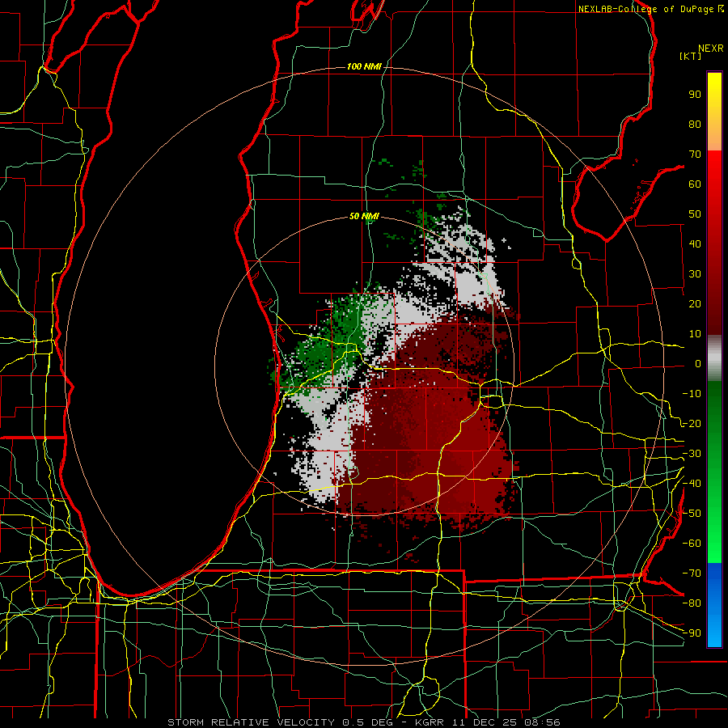Select the 0 value on velocity scale

click(698, 363)
